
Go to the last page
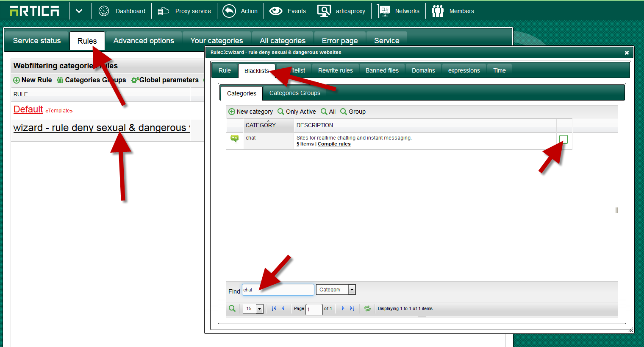pyautogui.click(x=352, y=308)
